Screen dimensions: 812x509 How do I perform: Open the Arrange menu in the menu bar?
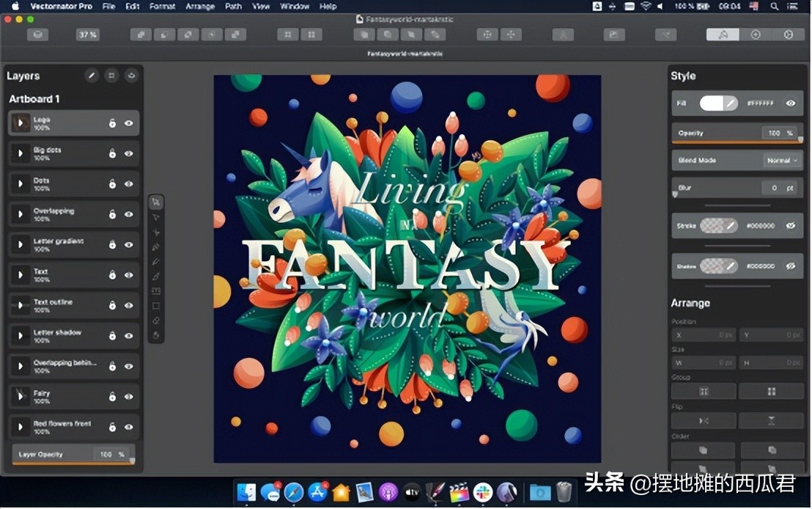(x=199, y=6)
